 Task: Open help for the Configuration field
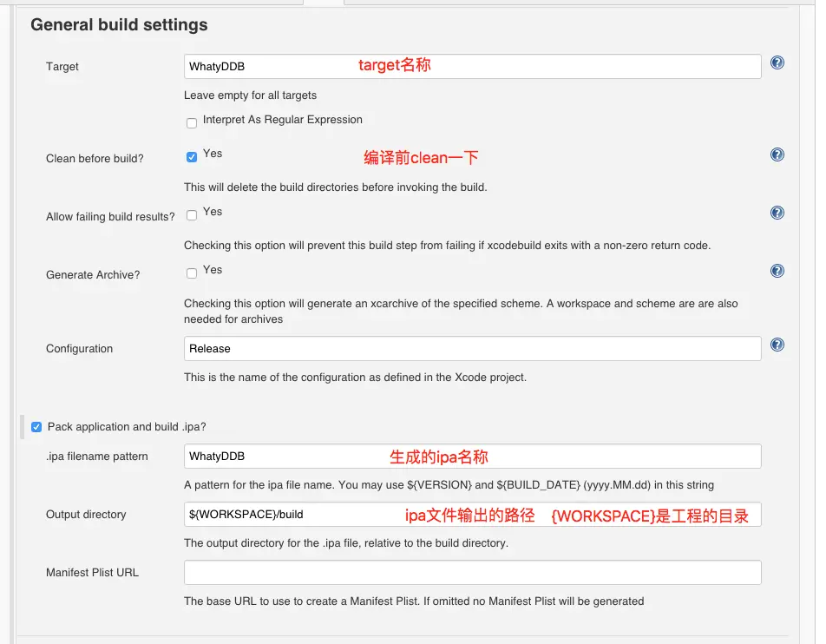click(x=777, y=345)
